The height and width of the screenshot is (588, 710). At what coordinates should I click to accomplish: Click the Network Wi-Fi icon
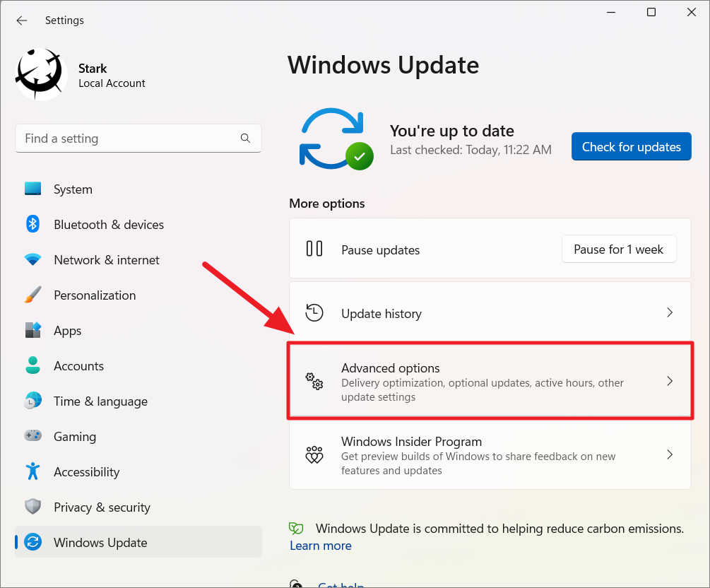(32, 259)
